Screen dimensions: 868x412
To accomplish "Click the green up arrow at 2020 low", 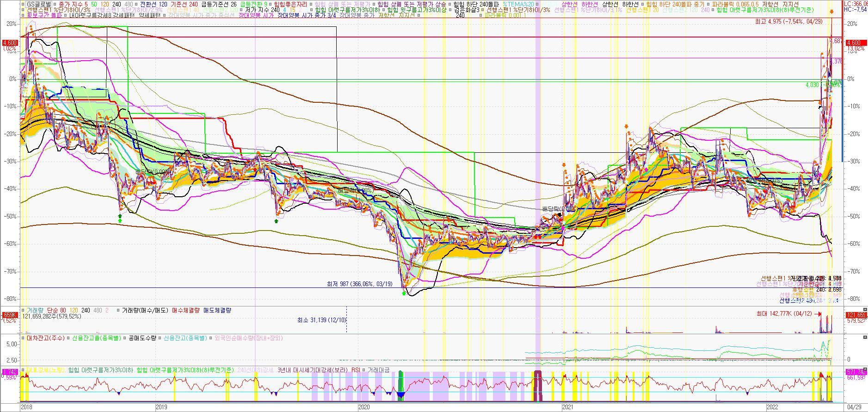I will tap(404, 293).
